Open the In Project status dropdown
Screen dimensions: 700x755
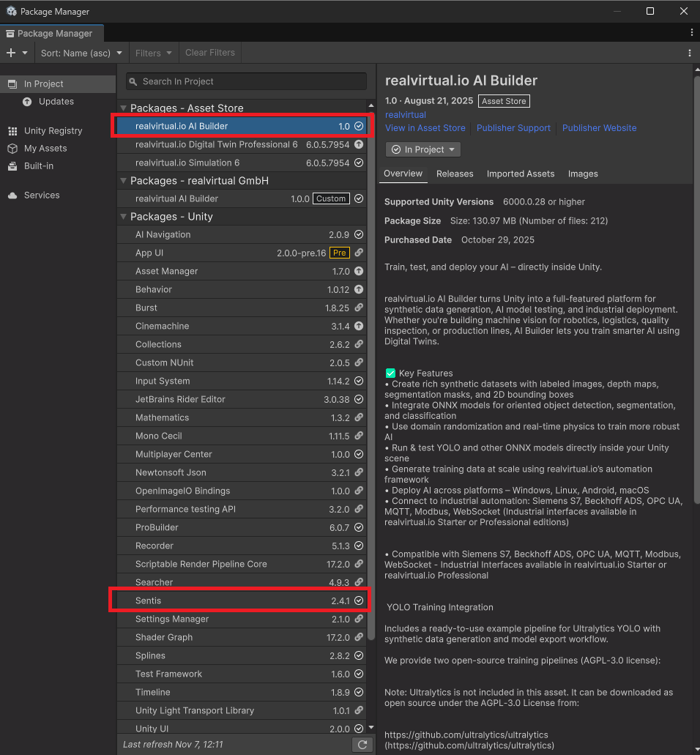click(422, 149)
